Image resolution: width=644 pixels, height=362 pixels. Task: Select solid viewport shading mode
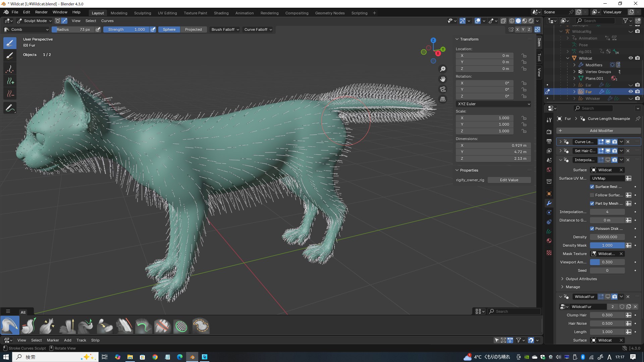[518, 21]
